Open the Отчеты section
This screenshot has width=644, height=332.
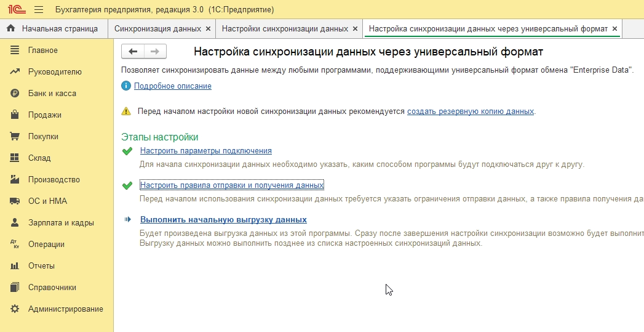41,266
